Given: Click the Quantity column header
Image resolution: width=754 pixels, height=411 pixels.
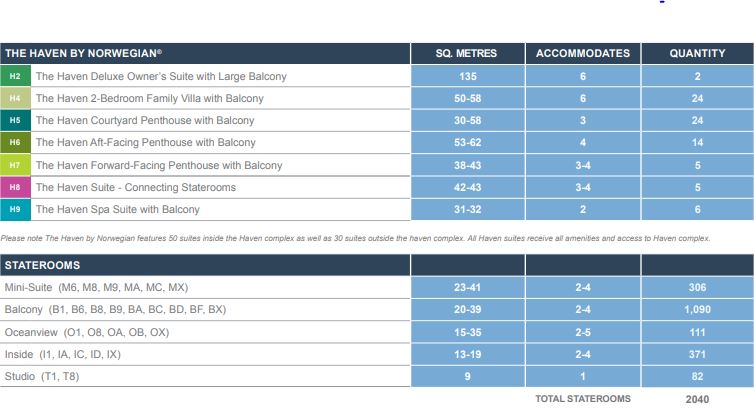Looking at the screenshot, I should [697, 54].
